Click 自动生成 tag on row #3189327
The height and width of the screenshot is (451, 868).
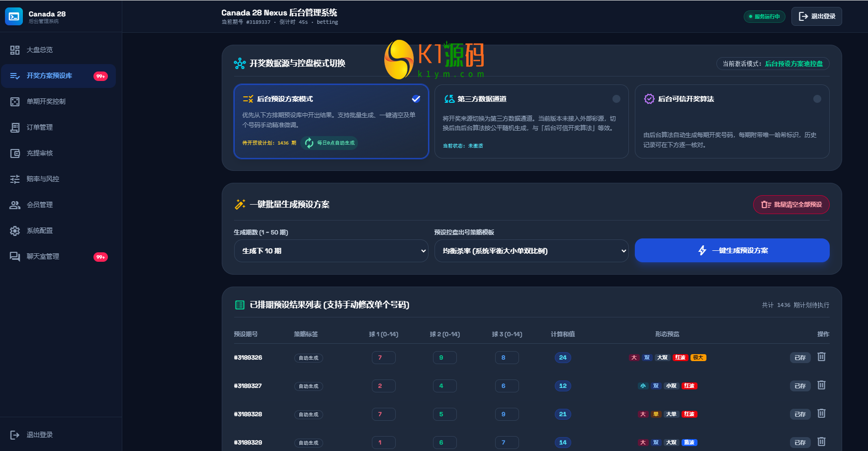pos(308,386)
